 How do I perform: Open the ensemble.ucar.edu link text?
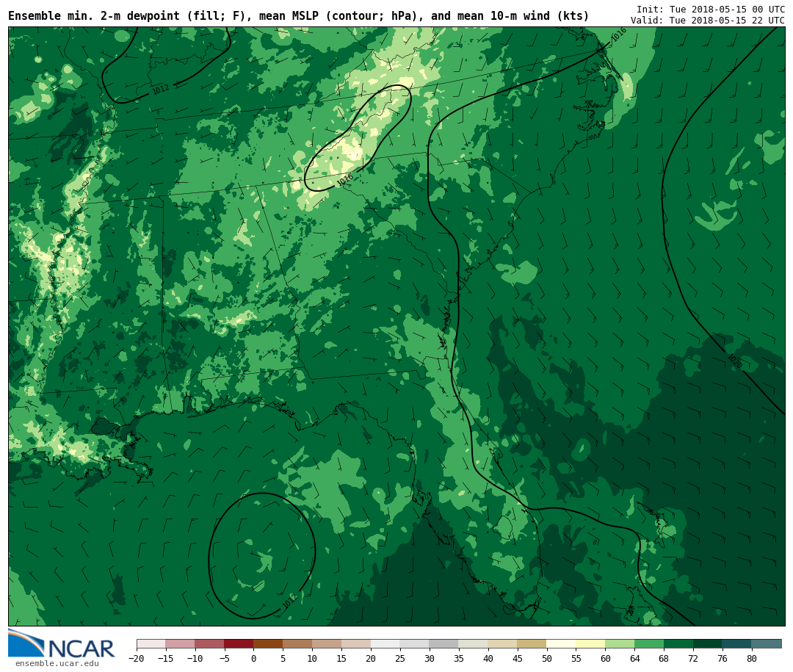(x=57, y=664)
